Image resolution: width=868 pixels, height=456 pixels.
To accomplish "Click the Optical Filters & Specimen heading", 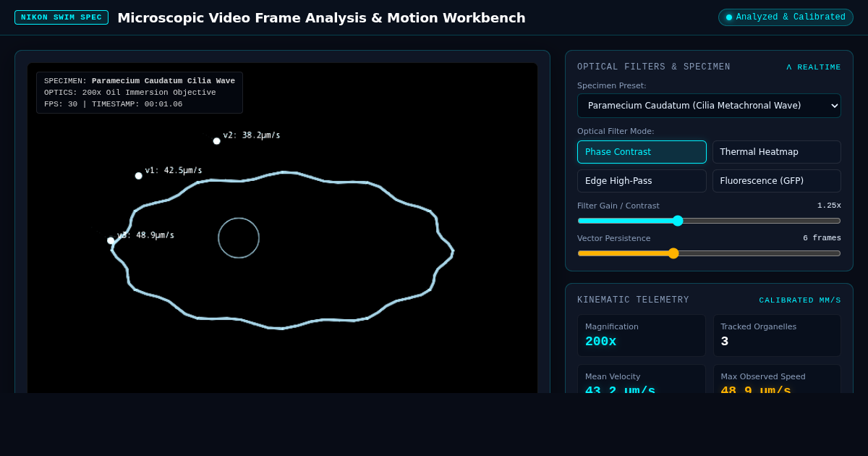I will [654, 67].
